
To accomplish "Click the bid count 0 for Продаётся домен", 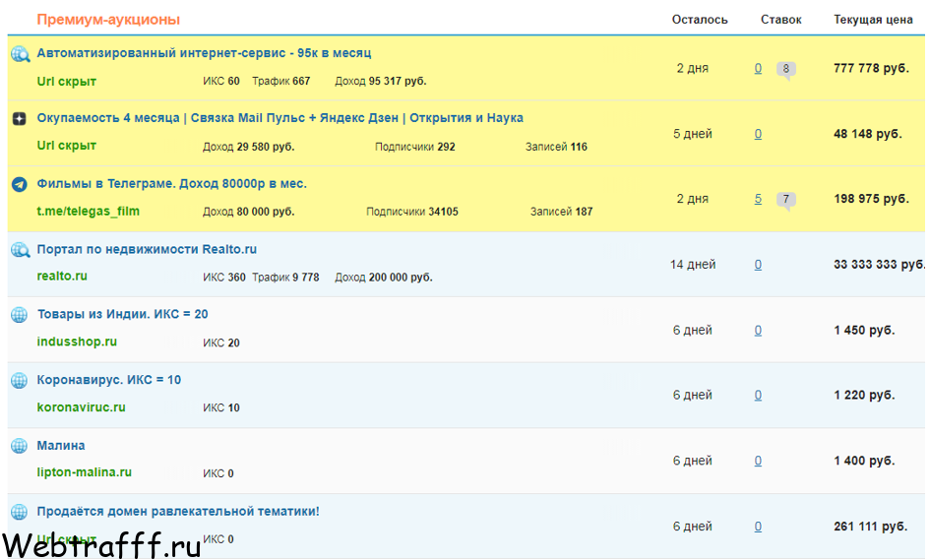I will [x=758, y=527].
